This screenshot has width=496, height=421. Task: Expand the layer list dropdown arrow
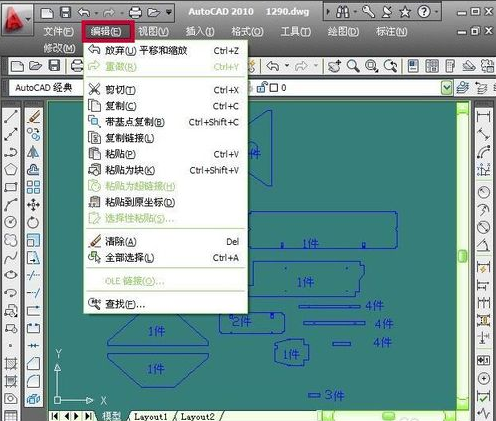pyautogui.click(x=447, y=88)
